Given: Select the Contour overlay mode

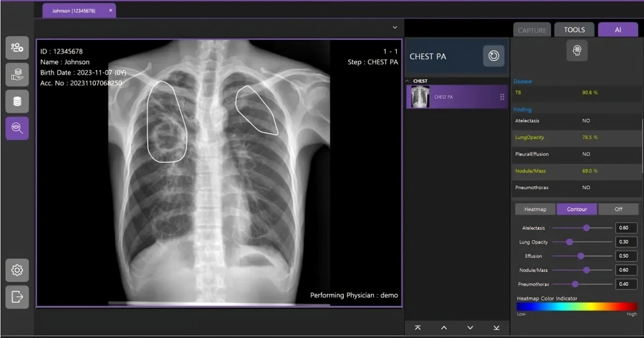Looking at the screenshot, I should click(576, 209).
